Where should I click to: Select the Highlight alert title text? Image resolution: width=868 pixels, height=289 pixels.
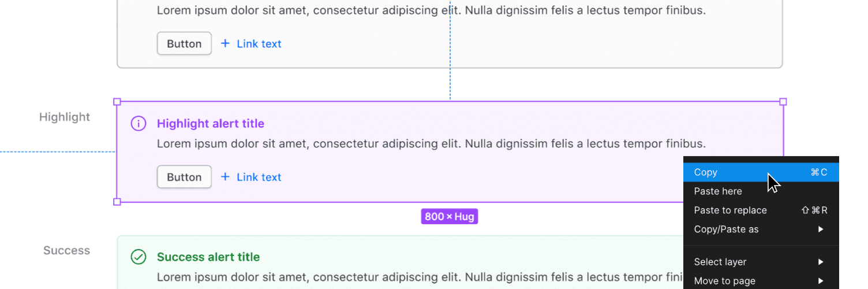(x=211, y=124)
